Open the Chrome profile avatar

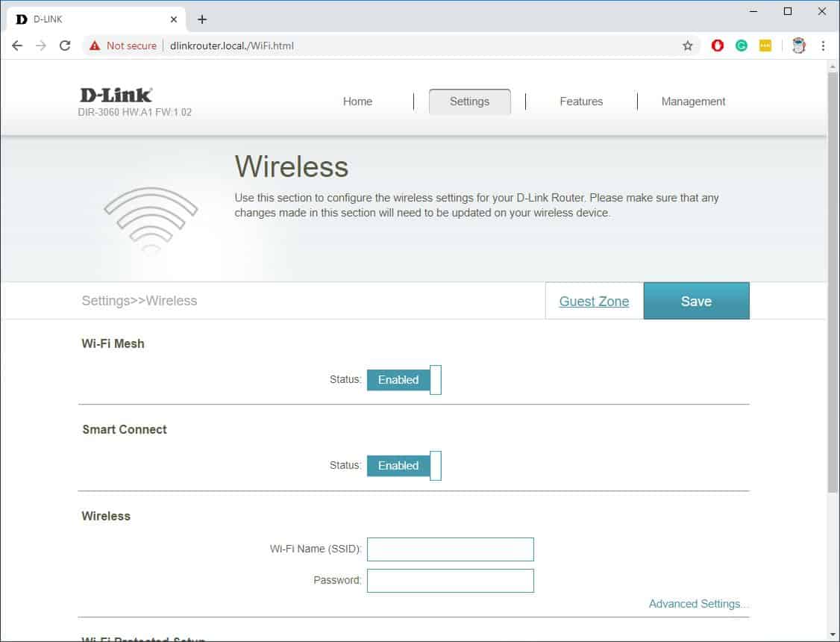798,46
